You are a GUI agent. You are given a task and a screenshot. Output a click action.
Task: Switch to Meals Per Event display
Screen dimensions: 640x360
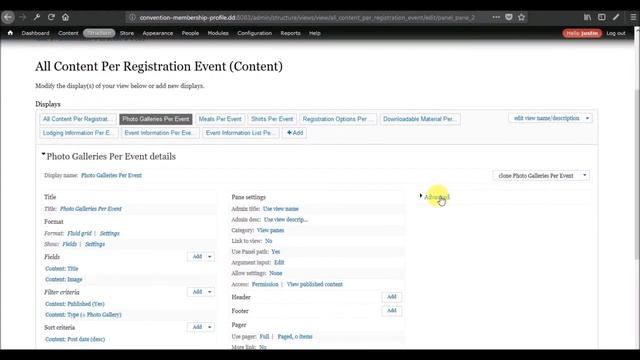[x=220, y=119]
